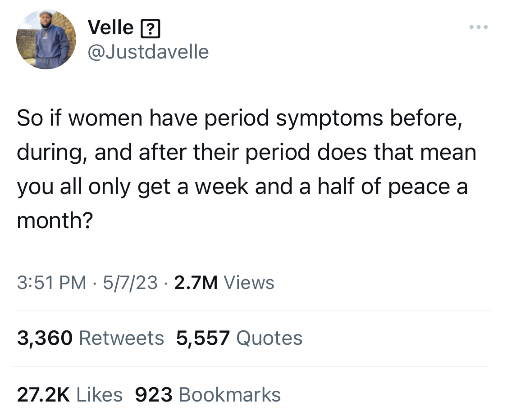Open the three-dot more options menu
Viewport: 507px width, 420px height.
(x=479, y=27)
